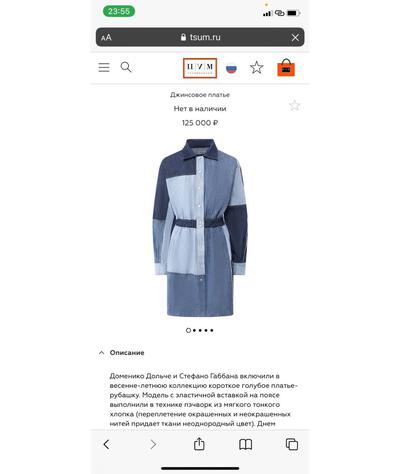Select last image pagination dot
400x474 pixels.
(212, 330)
